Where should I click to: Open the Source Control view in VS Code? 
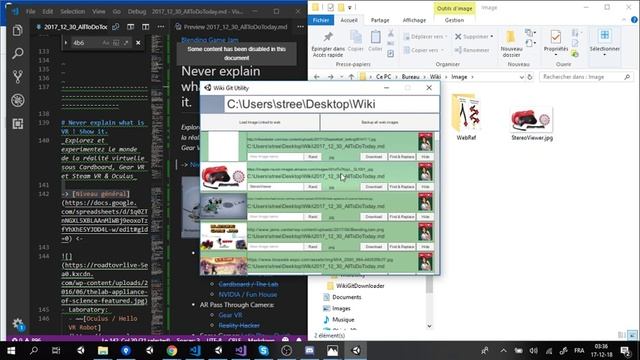coord(18,77)
